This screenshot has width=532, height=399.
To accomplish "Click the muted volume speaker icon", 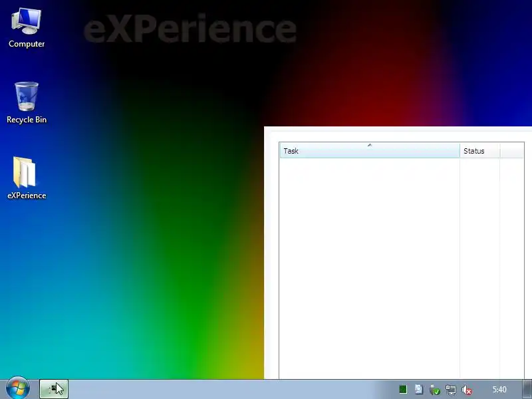I will point(467,390).
